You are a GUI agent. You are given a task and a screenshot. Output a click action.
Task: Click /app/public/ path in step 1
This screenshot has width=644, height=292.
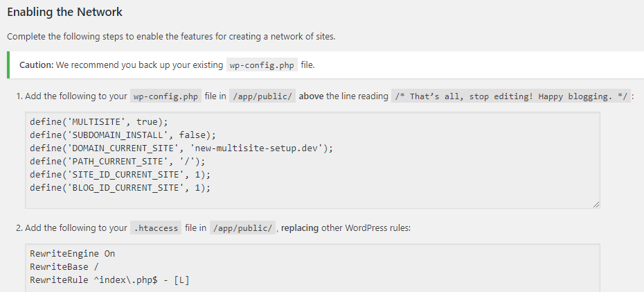[262, 96]
